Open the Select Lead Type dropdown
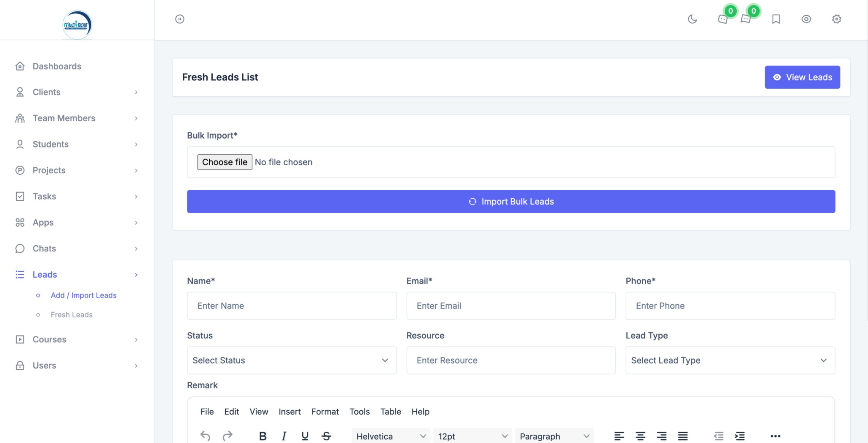This screenshot has width=868, height=443. pyautogui.click(x=730, y=360)
